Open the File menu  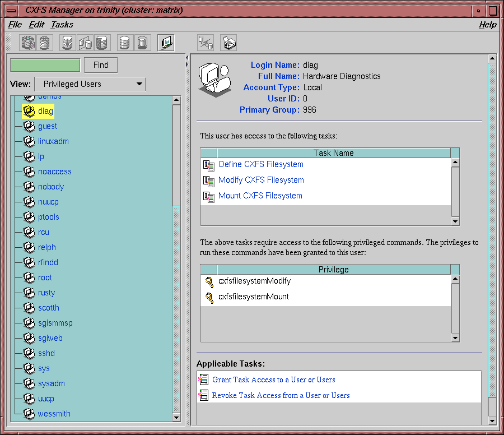15,25
